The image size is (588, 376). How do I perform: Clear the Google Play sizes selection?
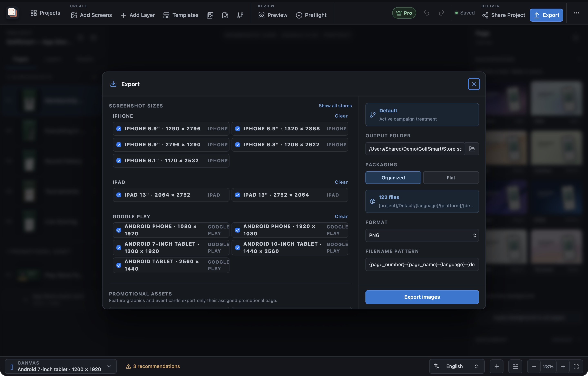[341, 216]
